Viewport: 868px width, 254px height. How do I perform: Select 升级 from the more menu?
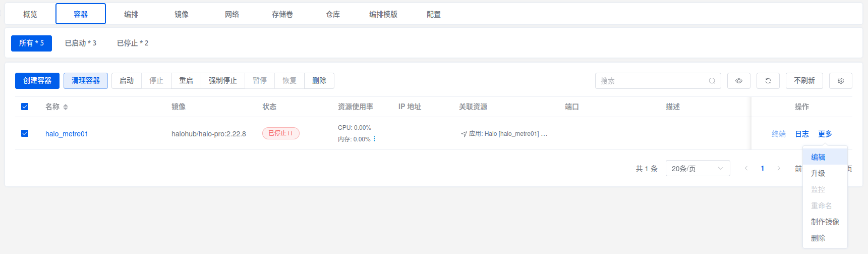[x=818, y=173]
